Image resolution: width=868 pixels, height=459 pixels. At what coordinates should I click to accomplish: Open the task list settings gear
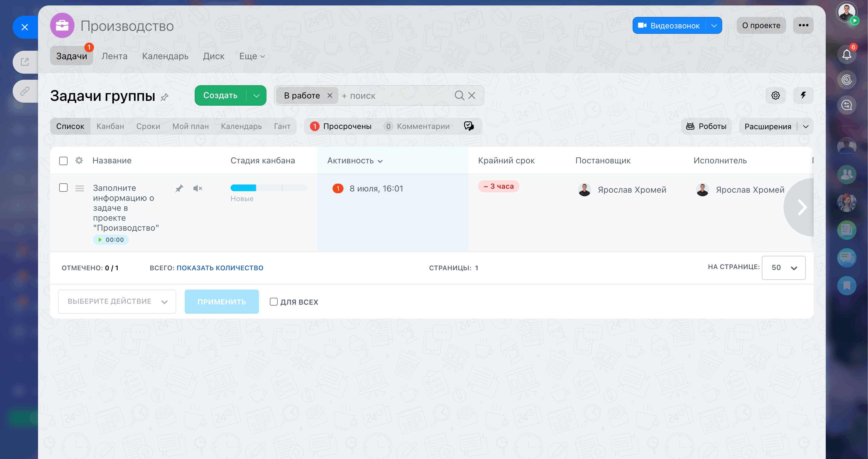(775, 95)
